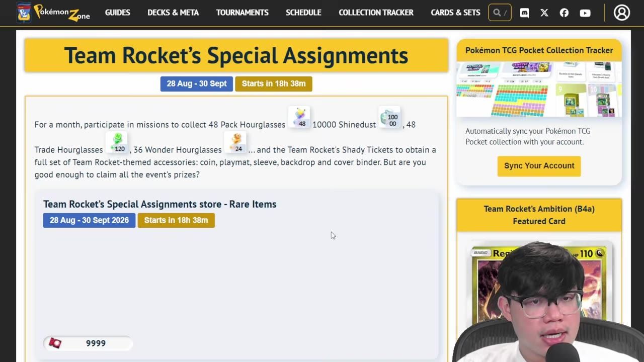The image size is (644, 362).
Task: Open the Facebook icon in header
Action: pyautogui.click(x=564, y=13)
